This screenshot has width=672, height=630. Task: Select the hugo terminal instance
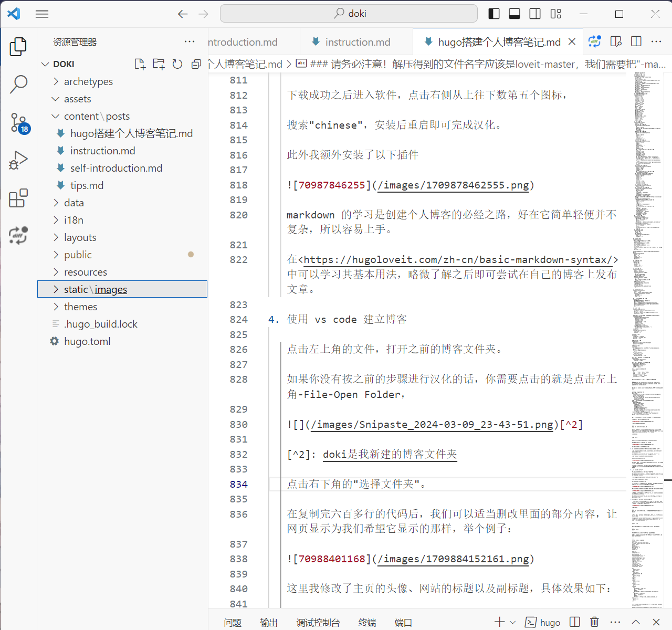543,622
